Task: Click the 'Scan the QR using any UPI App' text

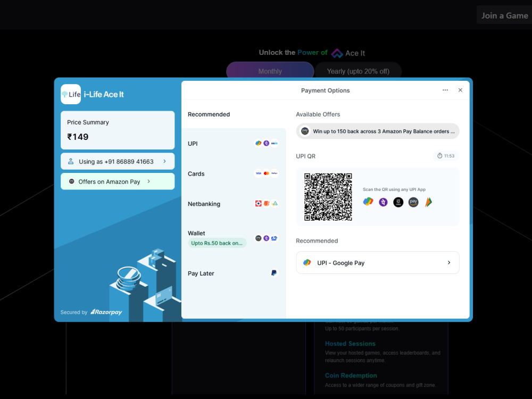Action: (x=394, y=189)
